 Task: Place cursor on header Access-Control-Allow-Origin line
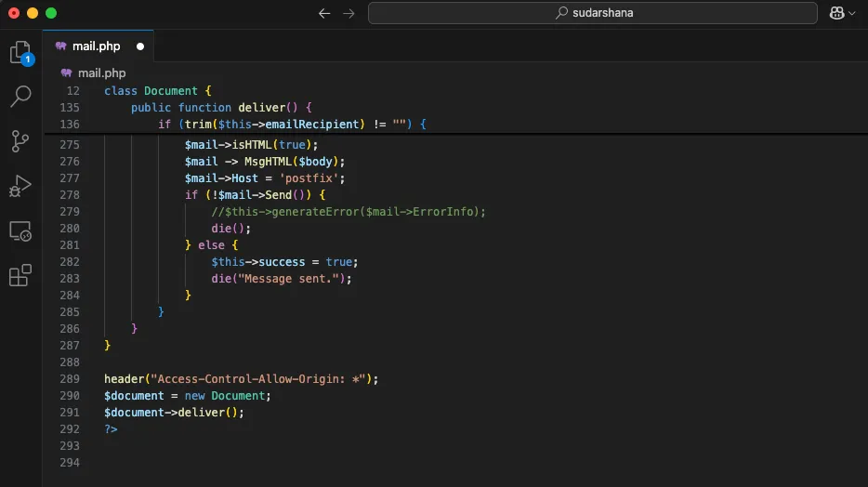(242, 379)
